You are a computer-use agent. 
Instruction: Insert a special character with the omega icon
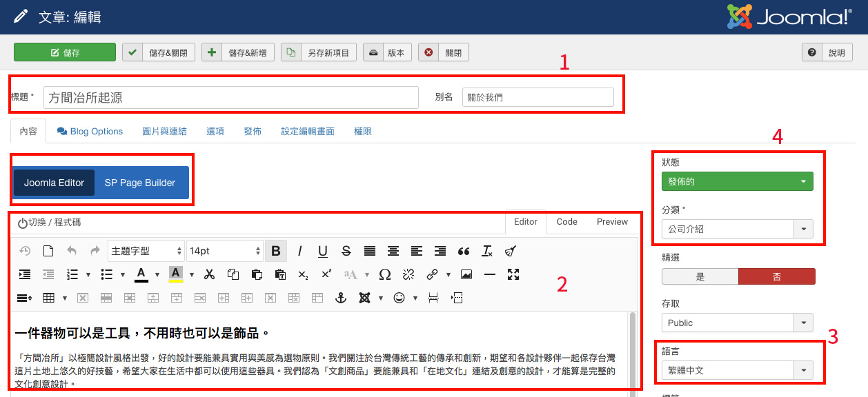(x=384, y=274)
